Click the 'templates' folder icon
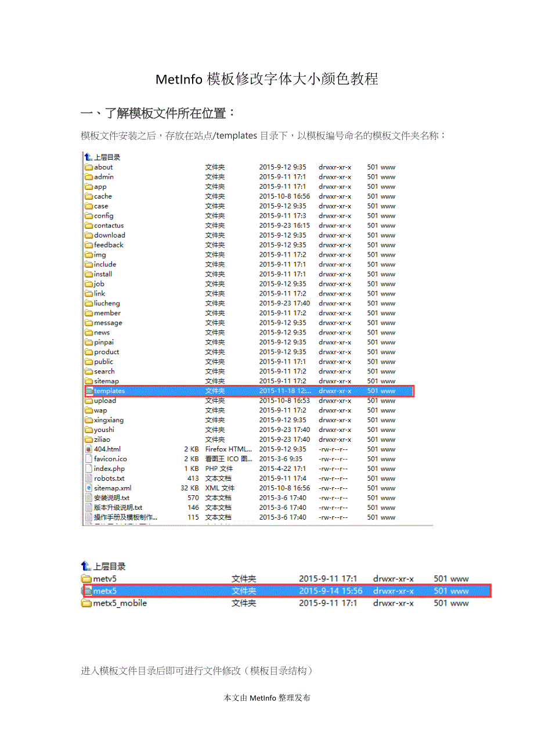This screenshot has height=756, width=534. [89, 391]
